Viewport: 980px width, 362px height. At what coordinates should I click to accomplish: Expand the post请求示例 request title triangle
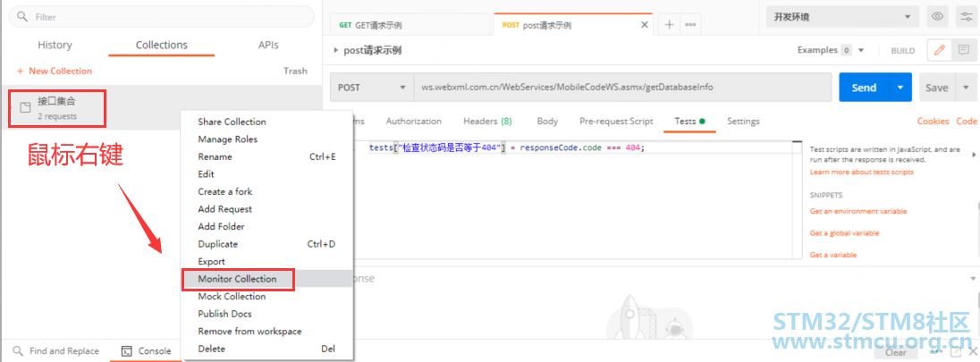[x=335, y=51]
